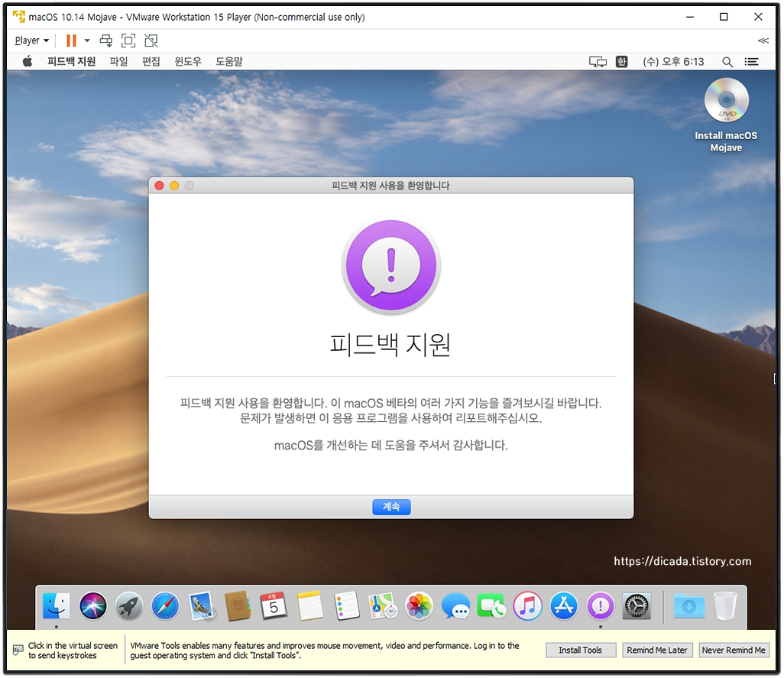Open Mail stamp icon in dock

coord(202,606)
